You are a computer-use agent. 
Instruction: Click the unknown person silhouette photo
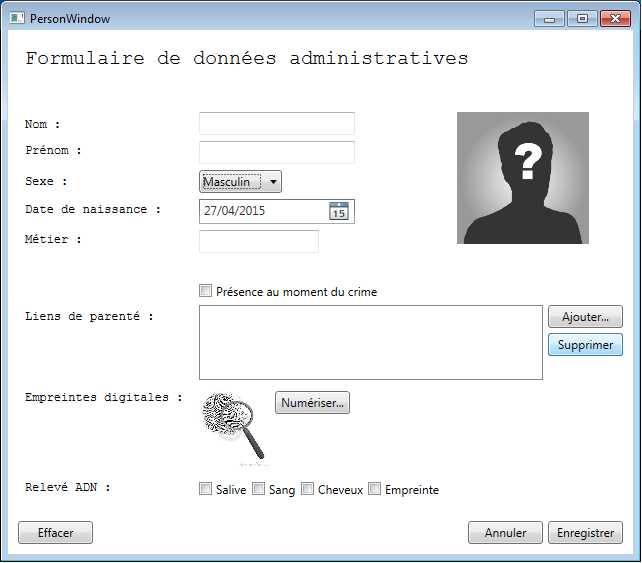pos(522,178)
